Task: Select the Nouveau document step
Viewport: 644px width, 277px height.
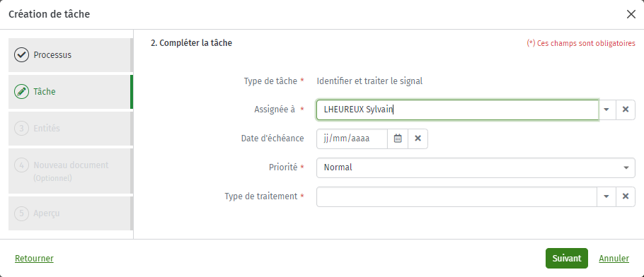Action: 70,171
